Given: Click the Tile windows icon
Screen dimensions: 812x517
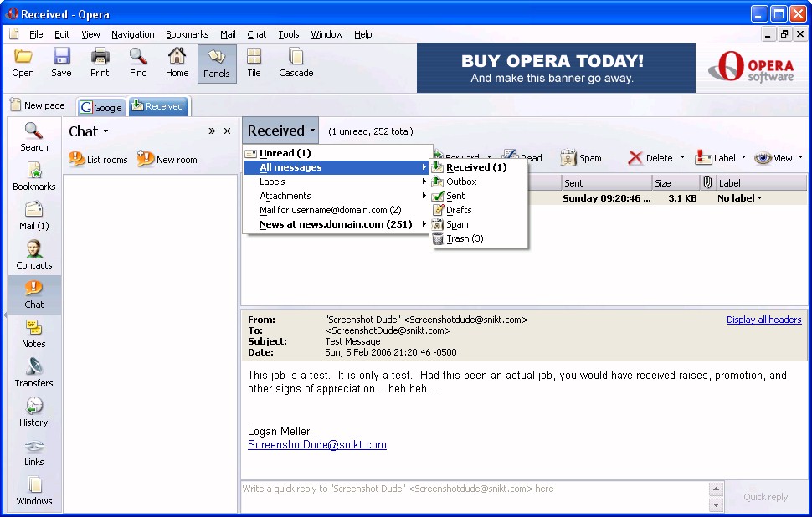Looking at the screenshot, I should tap(254, 56).
